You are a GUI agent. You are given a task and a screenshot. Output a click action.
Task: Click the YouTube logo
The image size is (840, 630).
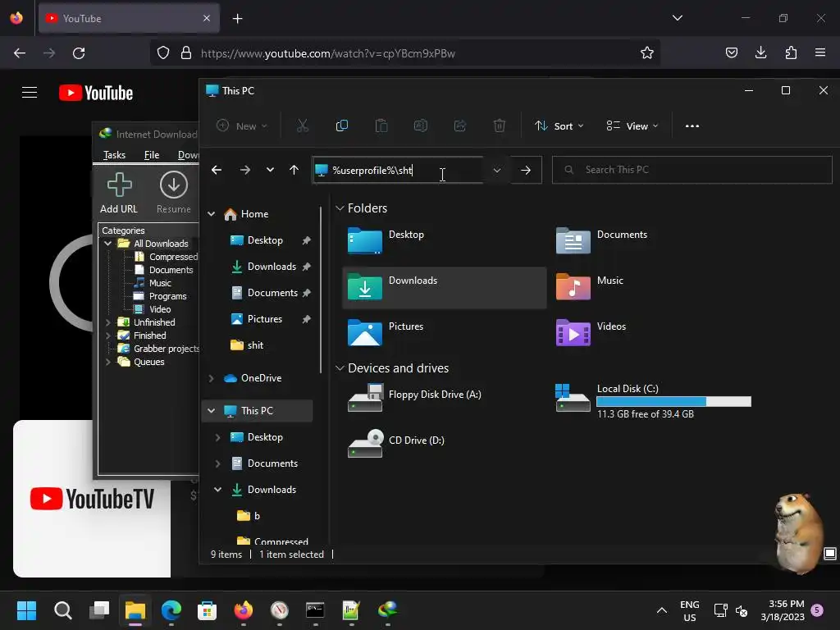[96, 93]
